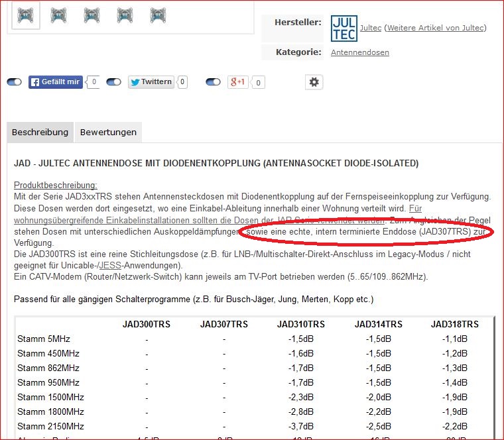Click the Twitter tweet counter bubble
Screen dimensions: 504x440
coord(182,82)
